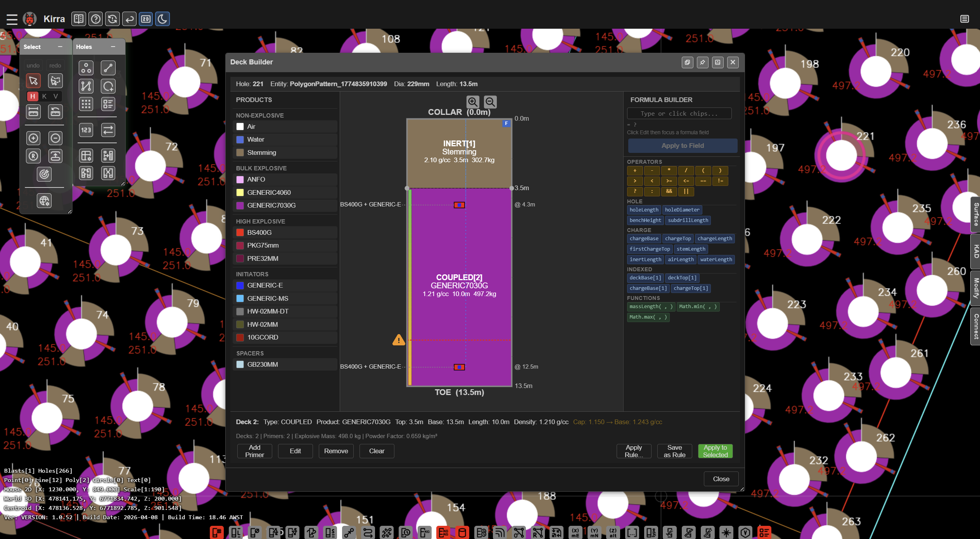This screenshot has height=539, width=980.
Task: Click the GENERIC4060 yellow color swatch
Action: [240, 192]
